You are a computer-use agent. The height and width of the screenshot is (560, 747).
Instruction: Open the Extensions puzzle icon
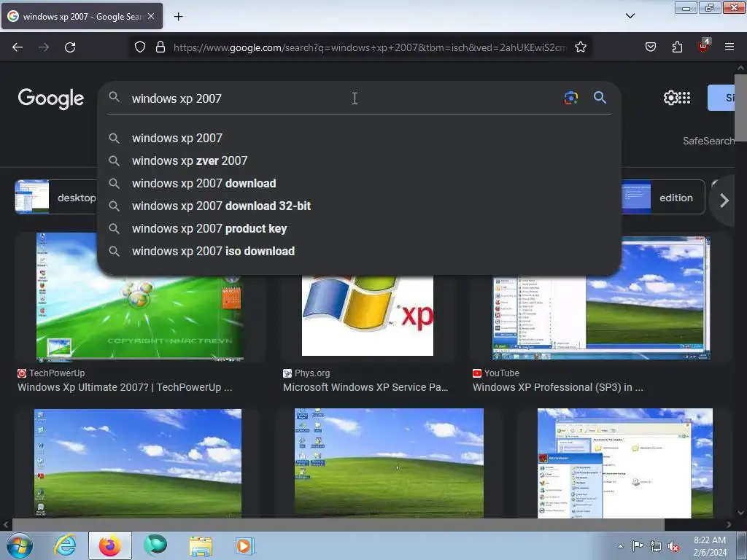click(677, 47)
